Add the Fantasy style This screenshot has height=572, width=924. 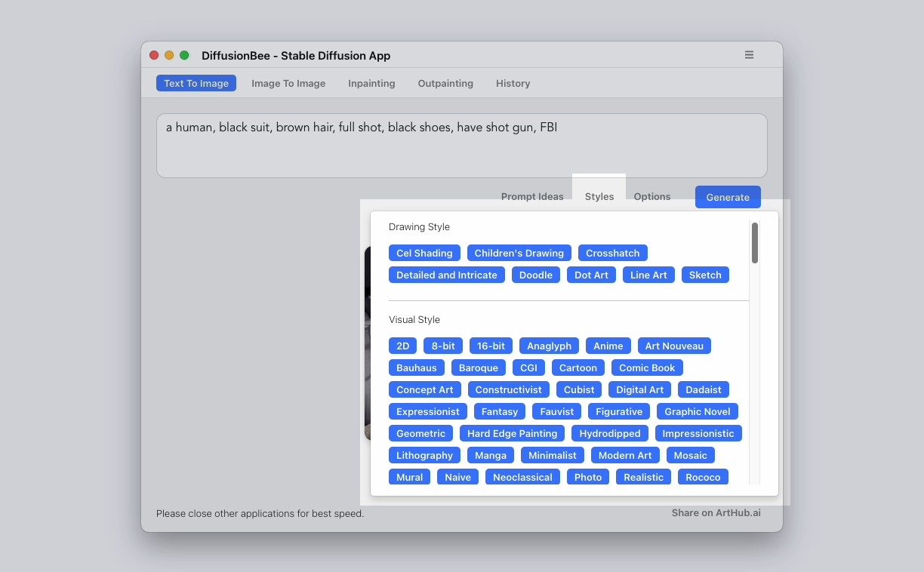pos(500,411)
